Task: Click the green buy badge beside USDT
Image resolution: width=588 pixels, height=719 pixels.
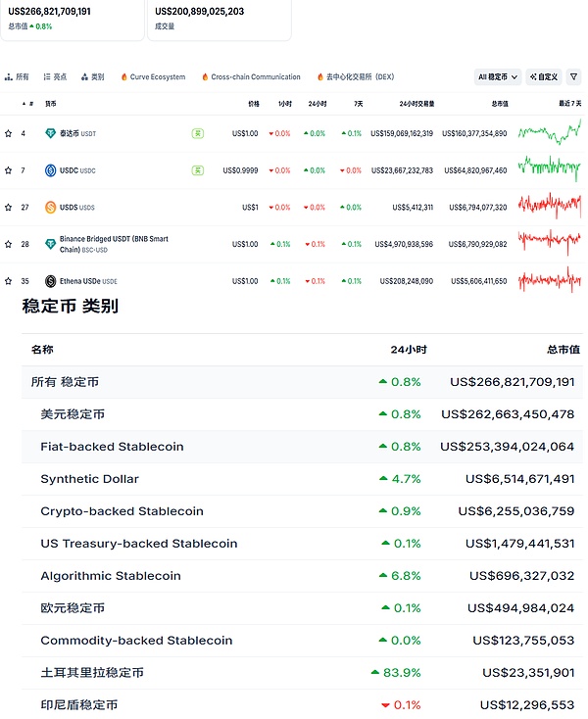Action: tap(197, 133)
